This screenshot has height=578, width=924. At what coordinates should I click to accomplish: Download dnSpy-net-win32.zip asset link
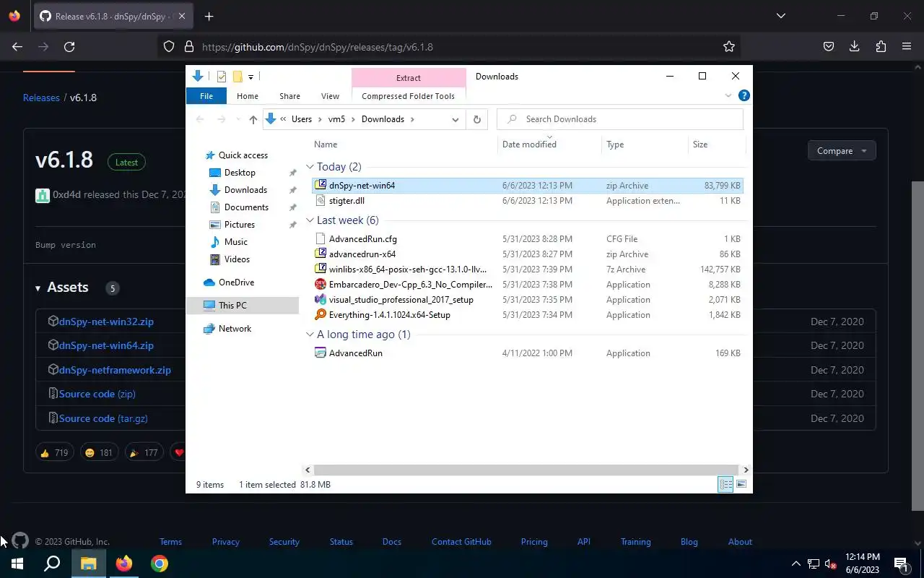click(106, 322)
